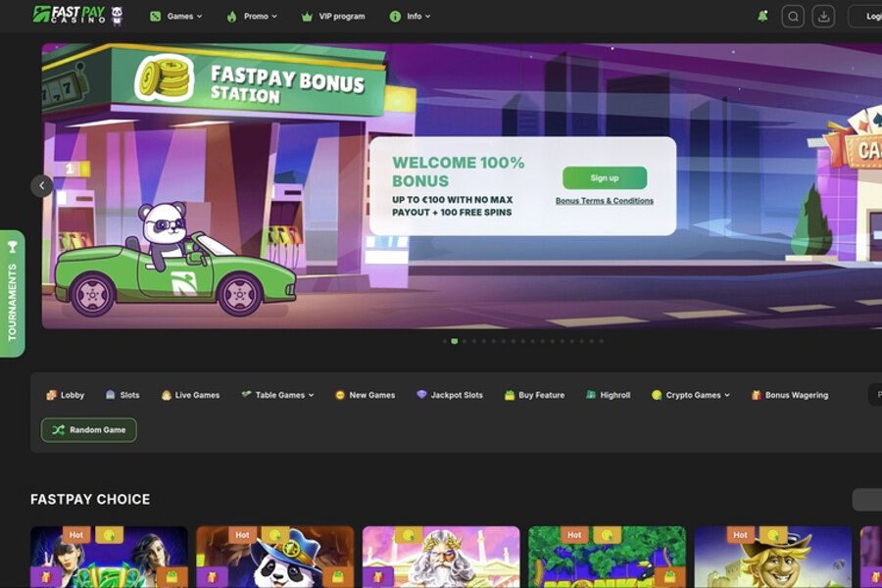Select the Slots tab
This screenshot has height=588, width=882.
122,395
